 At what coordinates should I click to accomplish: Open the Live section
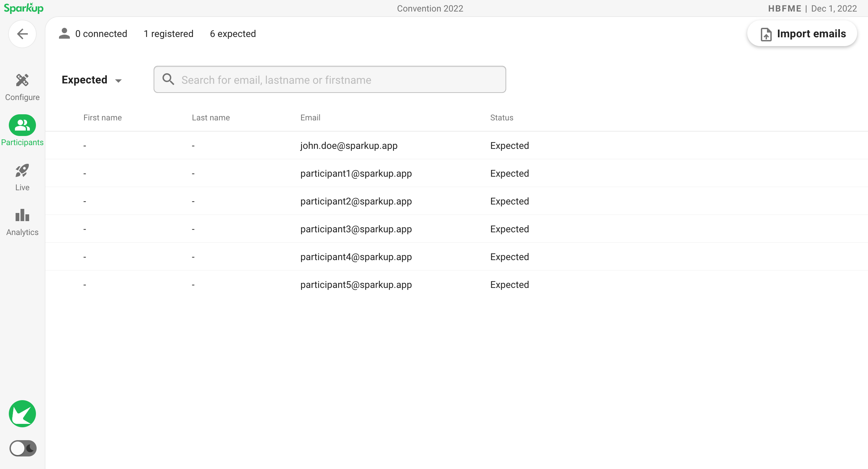(x=22, y=177)
